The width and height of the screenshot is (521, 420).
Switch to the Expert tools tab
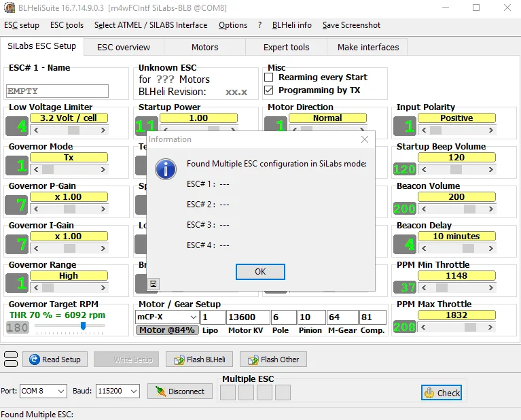pos(287,47)
